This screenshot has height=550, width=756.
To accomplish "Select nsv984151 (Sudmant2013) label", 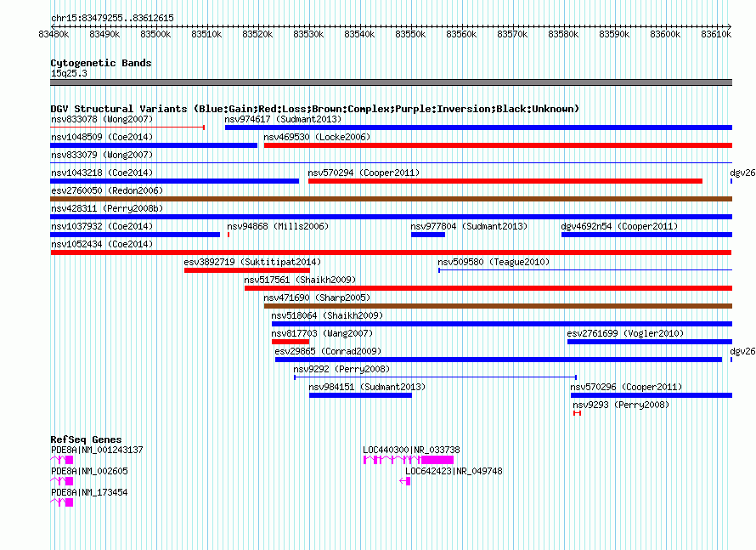I will (367, 387).
